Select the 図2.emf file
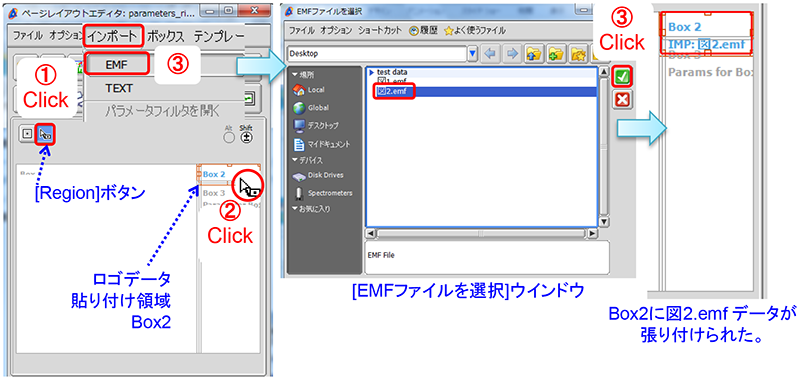Viewport: 800px width, 379px height. click(x=393, y=92)
